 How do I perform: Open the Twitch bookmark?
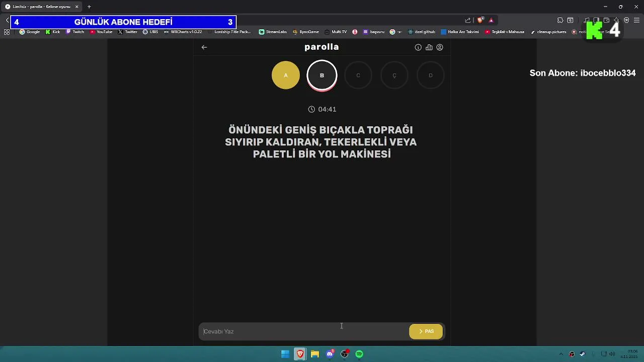(75, 32)
